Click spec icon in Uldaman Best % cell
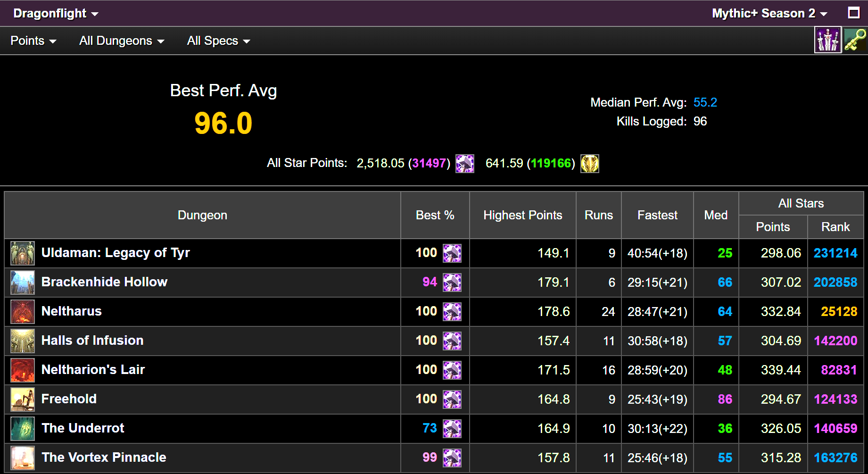 (x=452, y=253)
